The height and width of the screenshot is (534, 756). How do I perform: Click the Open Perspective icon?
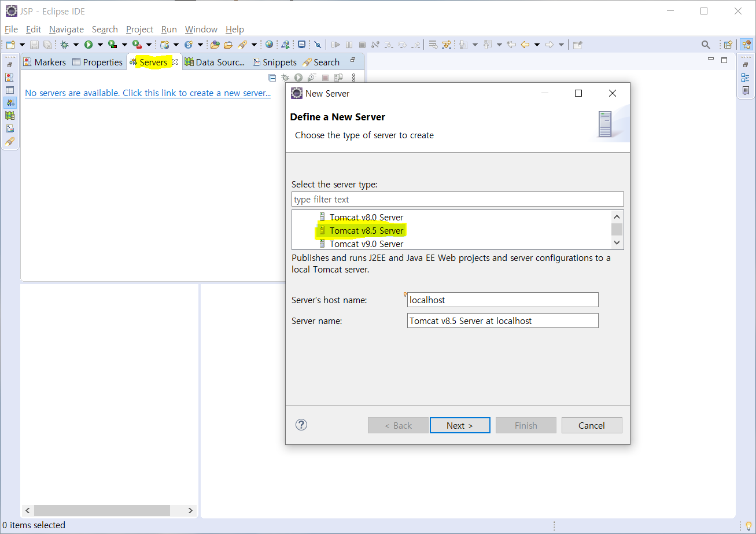pyautogui.click(x=728, y=45)
